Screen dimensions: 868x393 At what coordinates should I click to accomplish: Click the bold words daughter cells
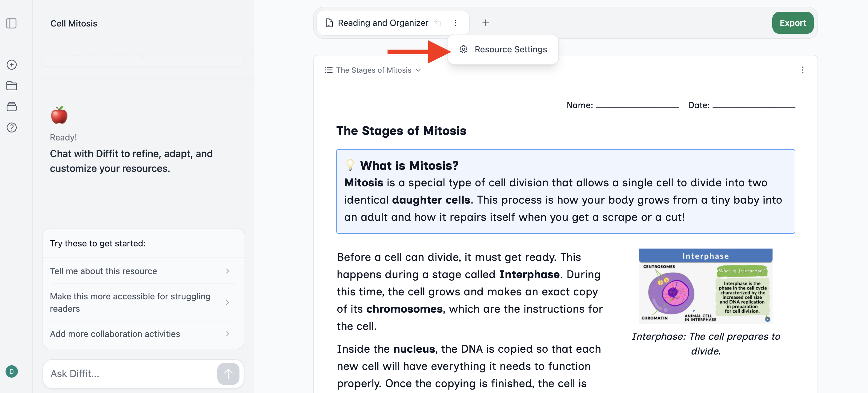click(x=431, y=200)
